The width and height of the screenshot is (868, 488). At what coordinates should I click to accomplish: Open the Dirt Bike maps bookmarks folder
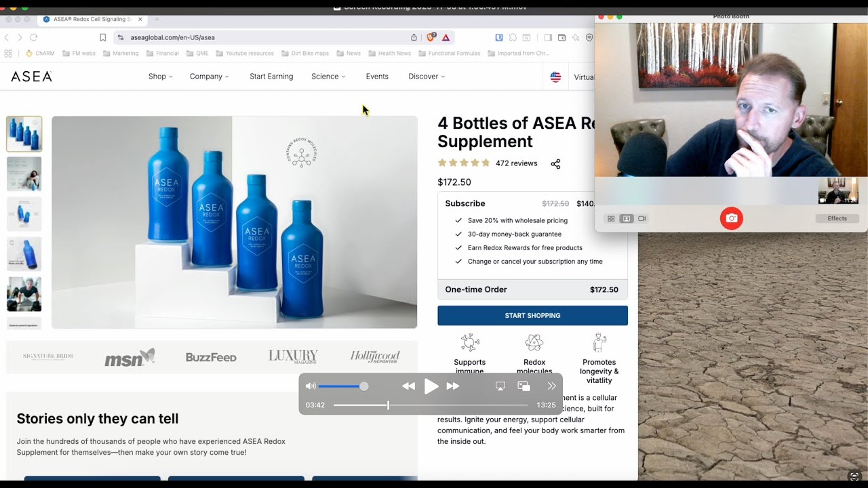[305, 53]
